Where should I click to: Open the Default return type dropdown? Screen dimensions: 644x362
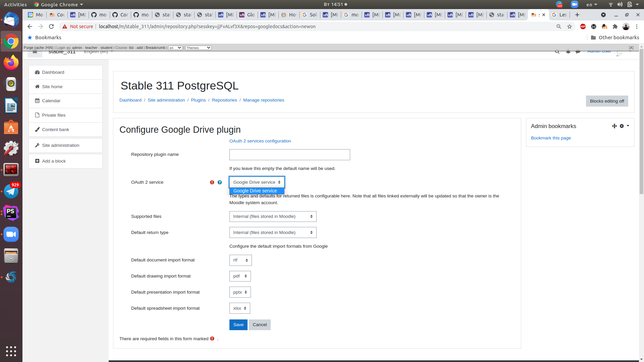(273, 233)
